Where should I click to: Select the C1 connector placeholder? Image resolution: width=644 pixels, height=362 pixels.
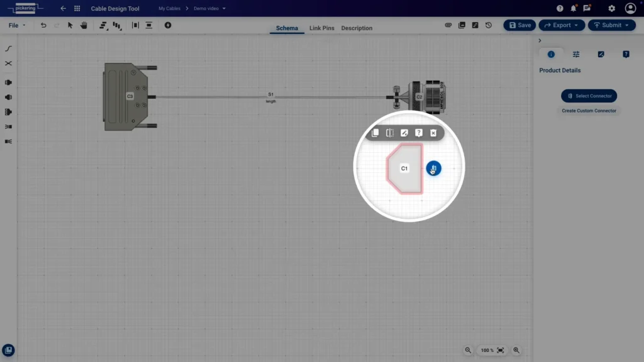click(x=404, y=168)
